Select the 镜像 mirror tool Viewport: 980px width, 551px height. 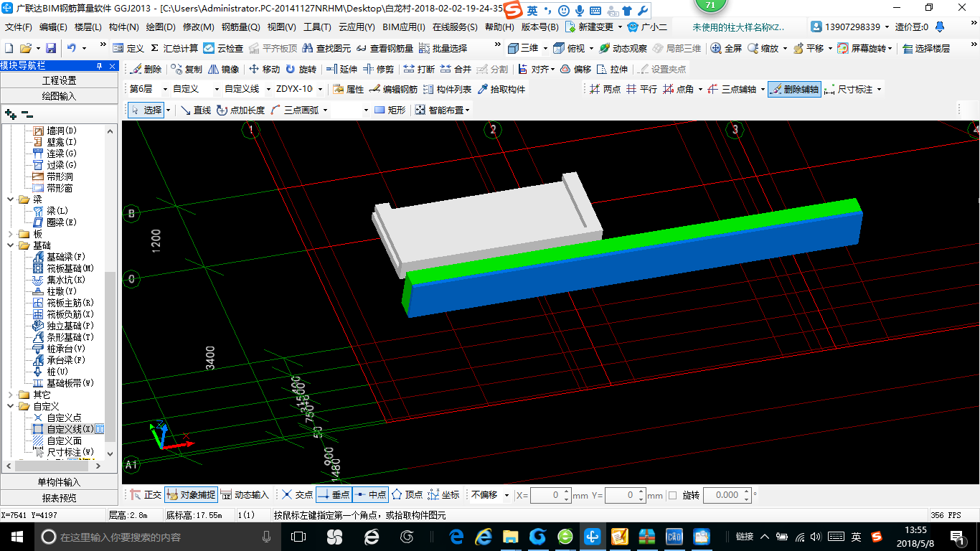223,70
